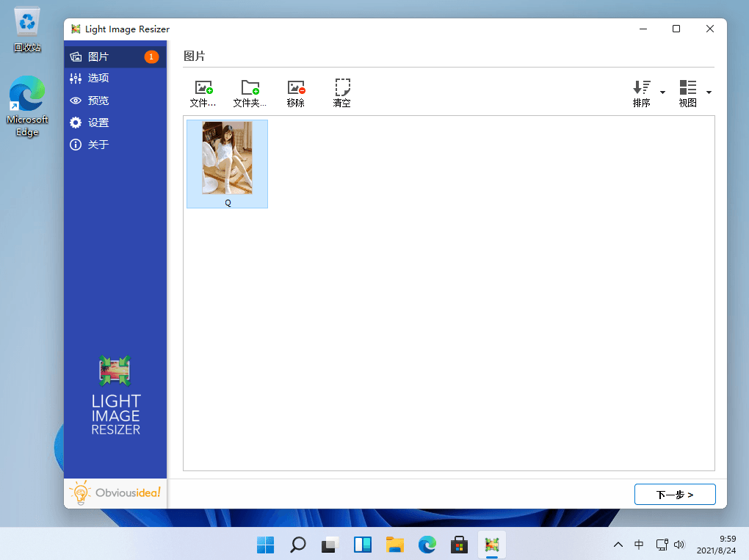Screen dimensions: 749x560
Task: Click the 下一步 > button
Action: coord(675,494)
